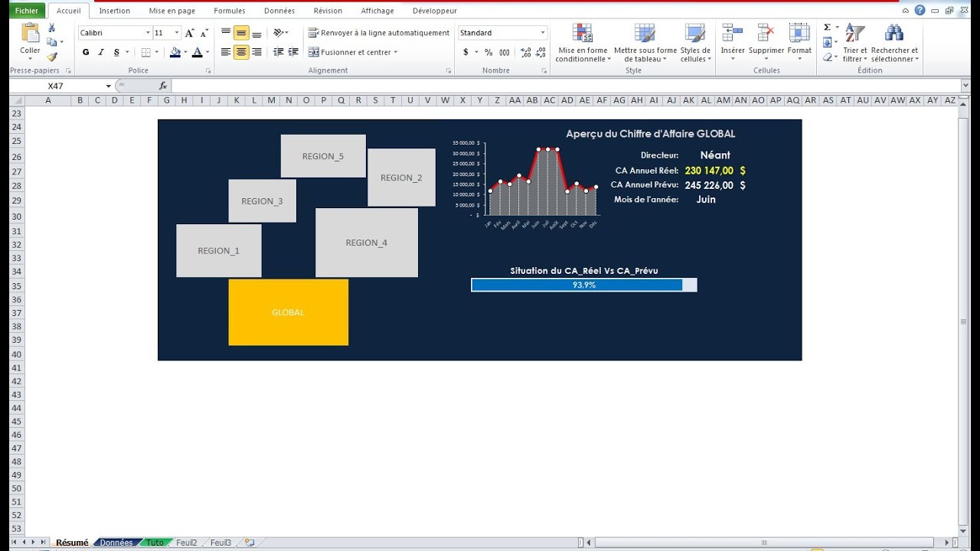Click the 93,9% progress bar
The image size is (980, 551).
[x=584, y=285]
